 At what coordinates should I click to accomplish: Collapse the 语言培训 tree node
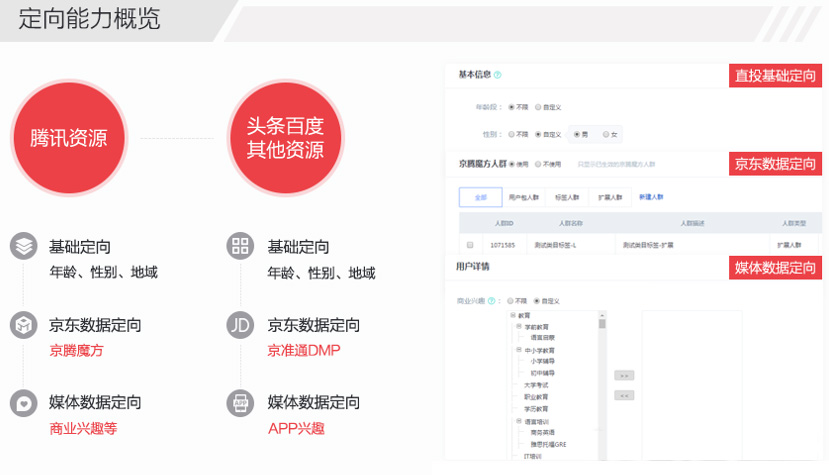pos(519,421)
